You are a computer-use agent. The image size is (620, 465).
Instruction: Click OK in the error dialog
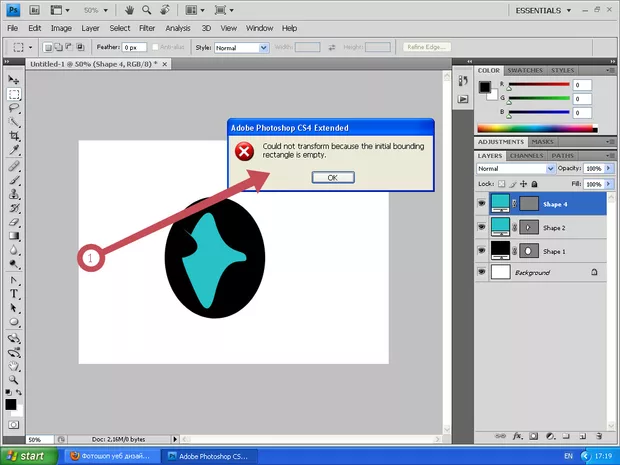(x=332, y=177)
